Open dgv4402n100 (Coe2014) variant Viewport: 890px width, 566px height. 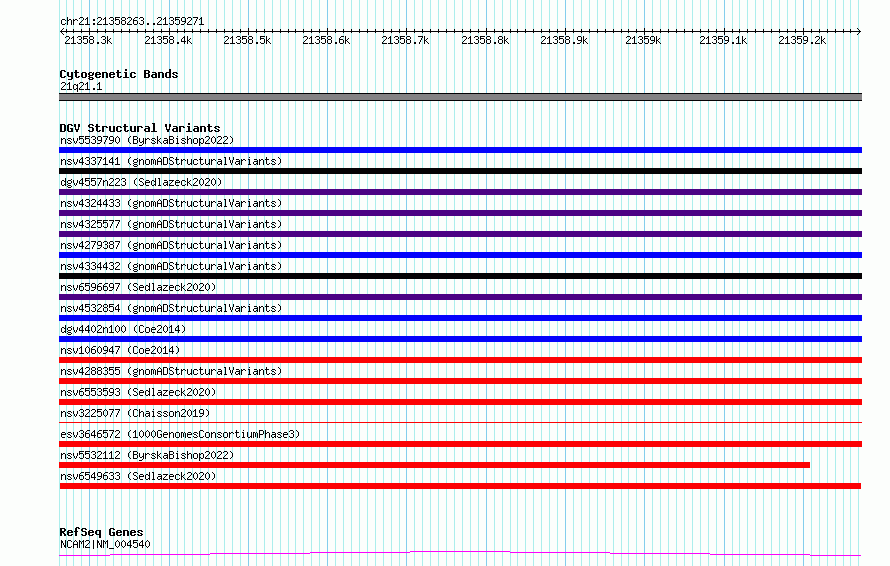click(x=123, y=329)
